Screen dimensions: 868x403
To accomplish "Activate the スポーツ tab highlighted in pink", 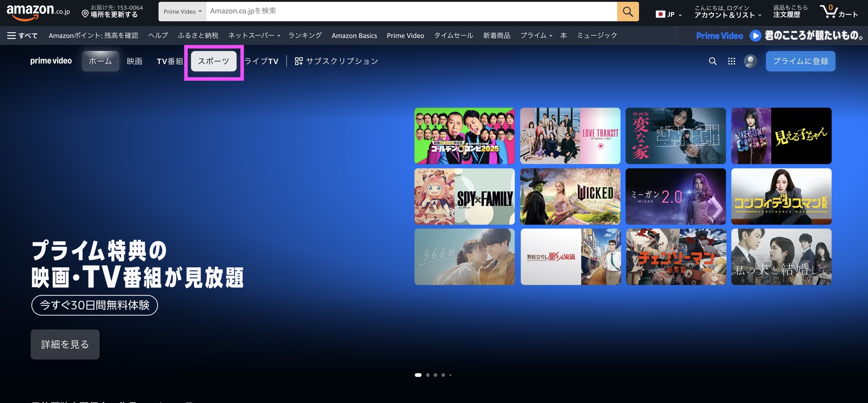I will (x=214, y=61).
